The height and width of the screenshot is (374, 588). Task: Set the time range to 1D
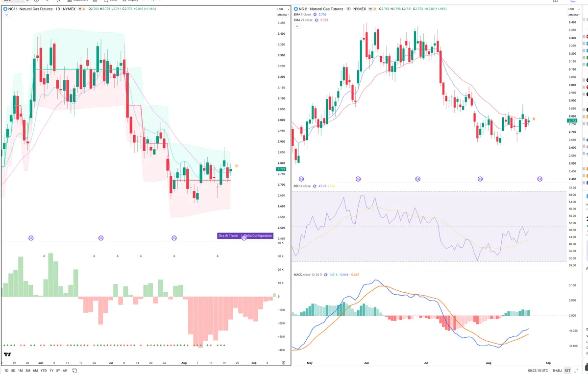6,371
